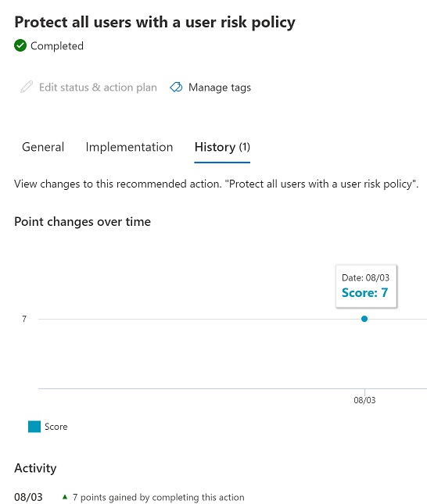Image resolution: width=427 pixels, height=504 pixels.
Task: Open the General tab
Action: coord(43,147)
